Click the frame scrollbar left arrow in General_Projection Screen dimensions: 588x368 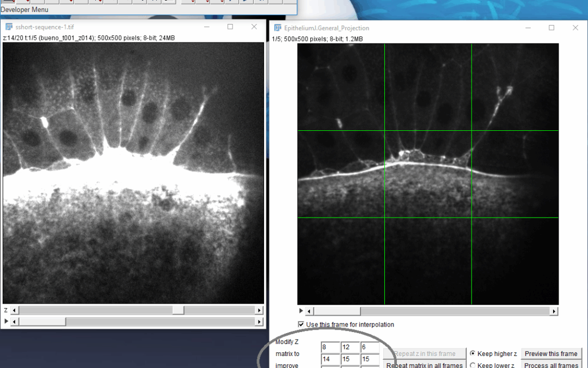coord(309,311)
